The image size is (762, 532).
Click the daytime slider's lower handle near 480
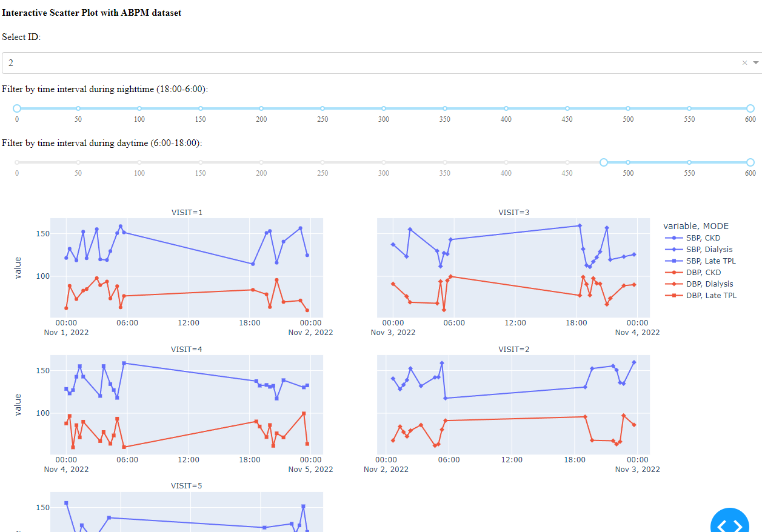point(604,162)
